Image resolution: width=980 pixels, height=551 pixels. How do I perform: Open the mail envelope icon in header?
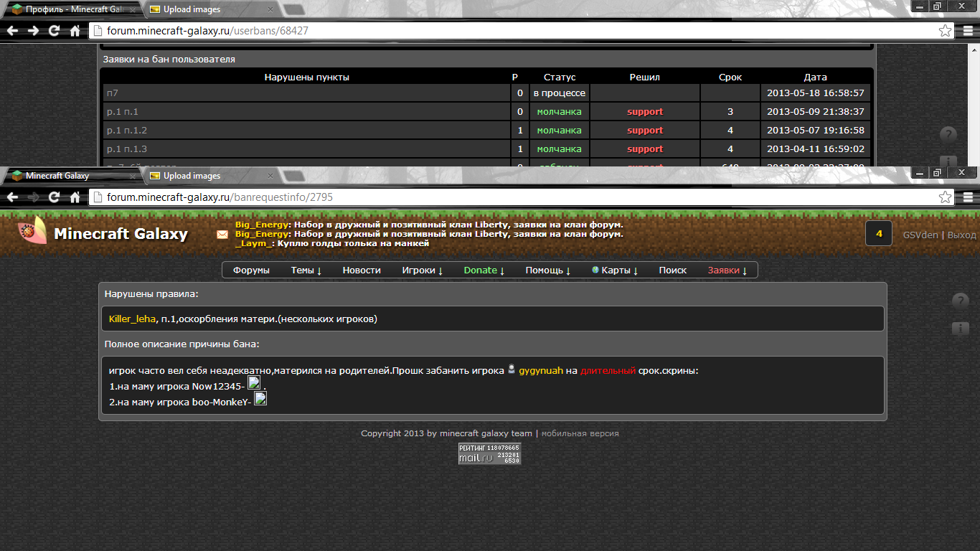pos(222,234)
